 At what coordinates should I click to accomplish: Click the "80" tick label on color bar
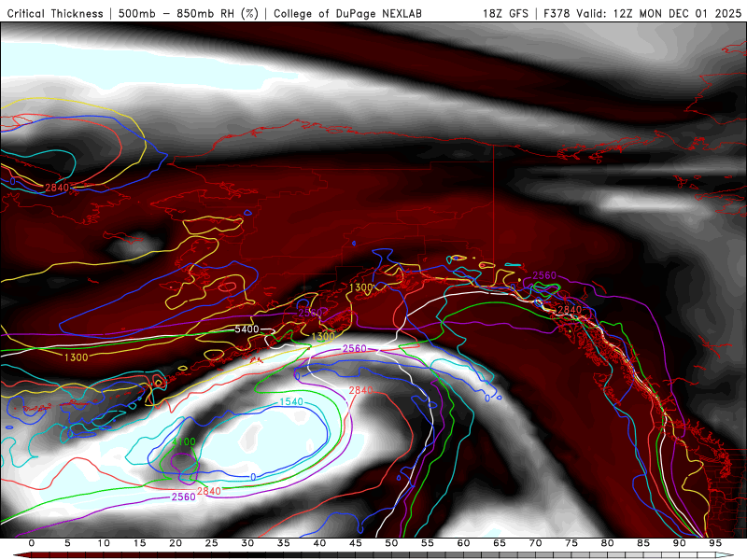(608, 543)
